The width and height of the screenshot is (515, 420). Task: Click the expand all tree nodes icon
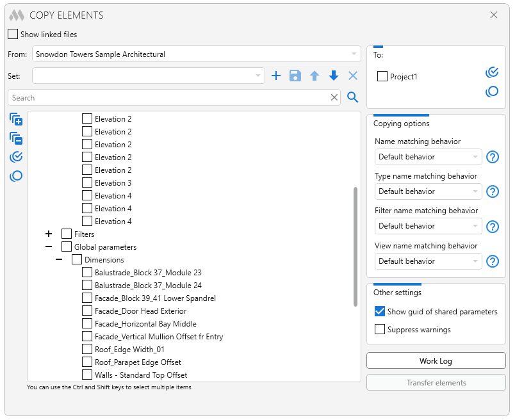pos(16,119)
